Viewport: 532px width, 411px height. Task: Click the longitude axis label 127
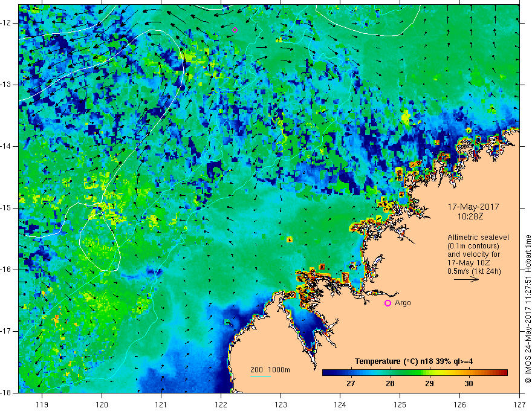[519, 404]
